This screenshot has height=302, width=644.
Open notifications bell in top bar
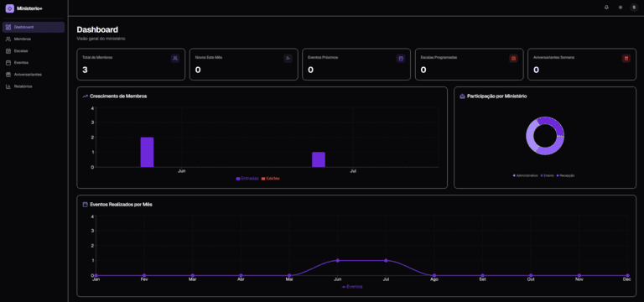(606, 8)
